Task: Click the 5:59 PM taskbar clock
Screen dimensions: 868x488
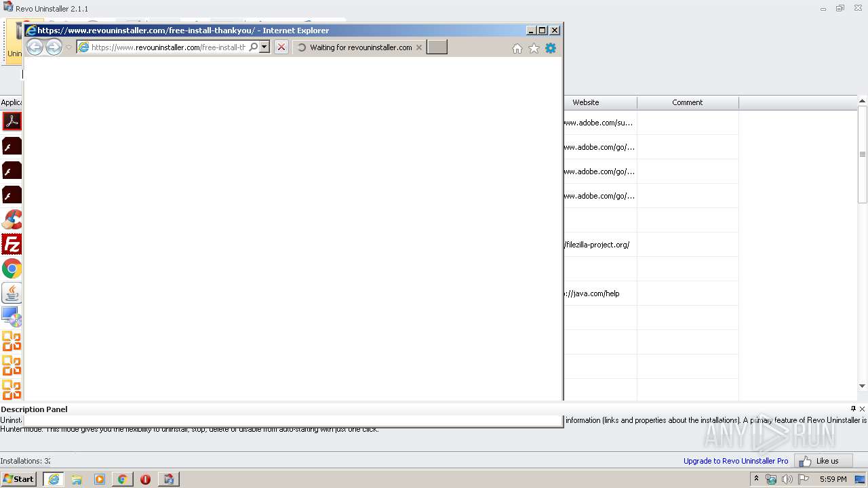Action: tap(833, 479)
